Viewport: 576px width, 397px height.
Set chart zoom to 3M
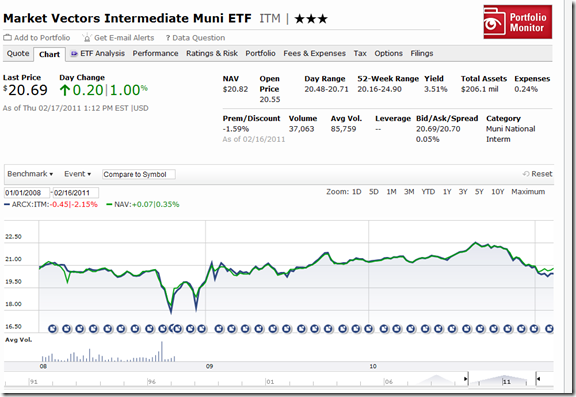point(409,192)
